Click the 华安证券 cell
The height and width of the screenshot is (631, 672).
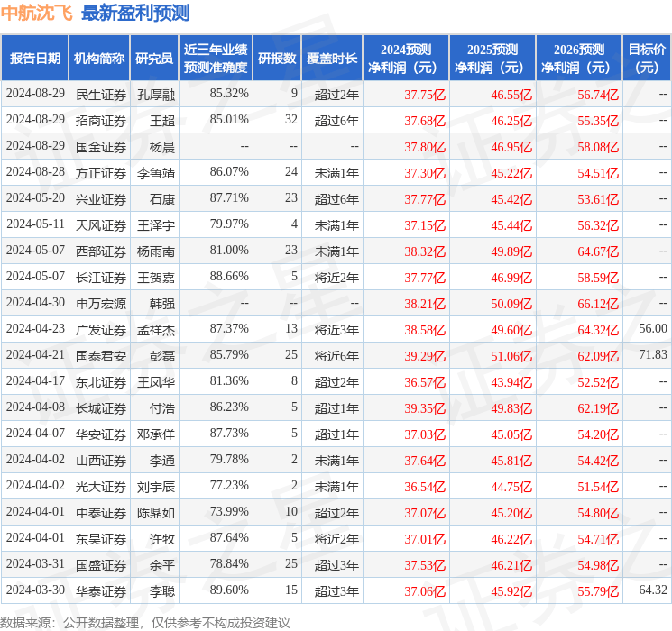pos(101,434)
